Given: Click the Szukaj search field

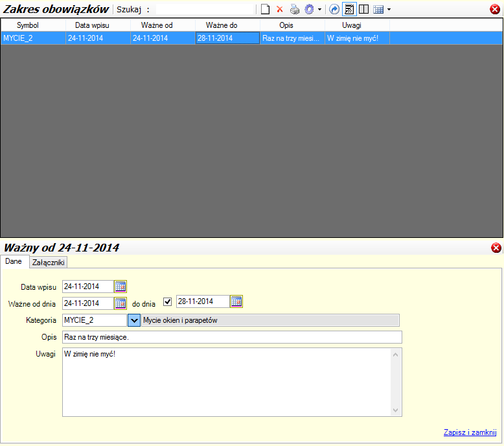Looking at the screenshot, I should pos(204,10).
